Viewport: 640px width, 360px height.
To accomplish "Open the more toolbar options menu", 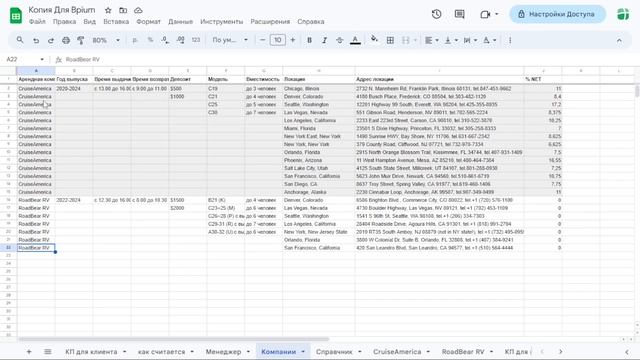I will pyautogui.click(x=510, y=40).
